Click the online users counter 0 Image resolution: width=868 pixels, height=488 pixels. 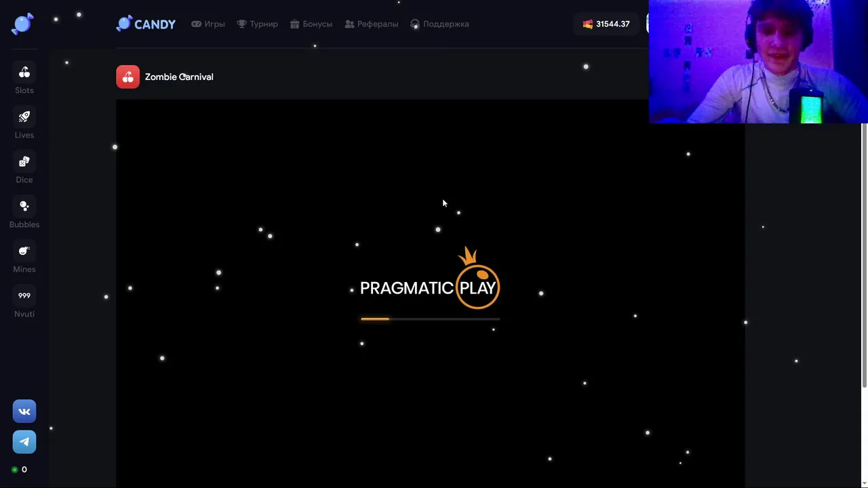(19, 470)
